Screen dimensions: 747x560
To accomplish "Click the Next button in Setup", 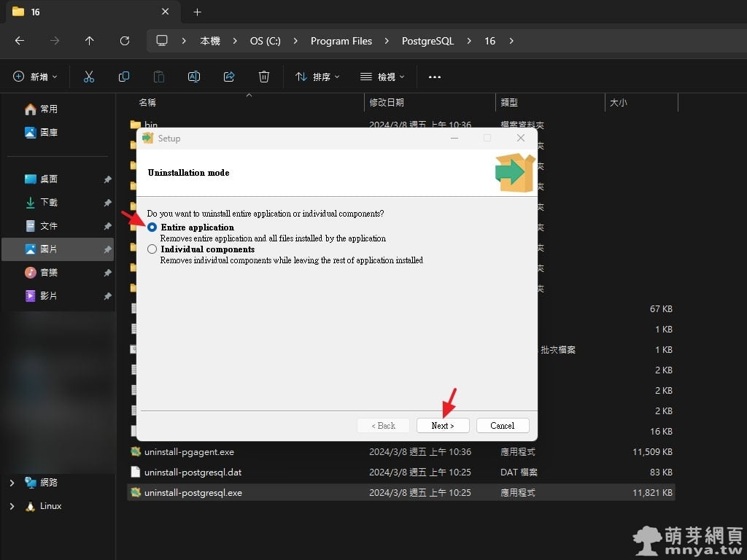I will point(443,426).
